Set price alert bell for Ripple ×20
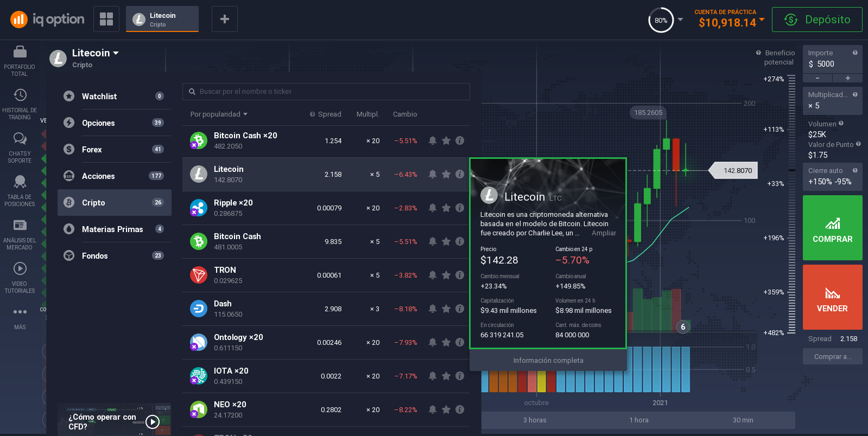Image resolution: width=868 pixels, height=436 pixels. (x=433, y=208)
